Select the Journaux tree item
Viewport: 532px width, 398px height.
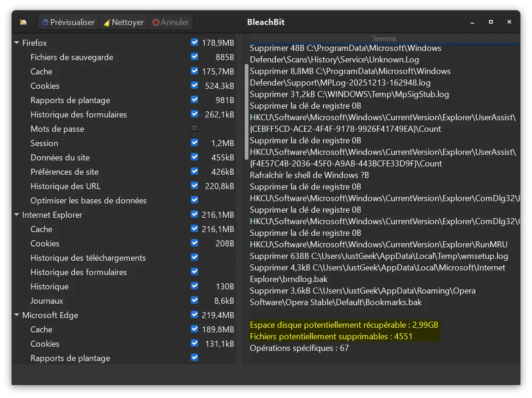[47, 301]
